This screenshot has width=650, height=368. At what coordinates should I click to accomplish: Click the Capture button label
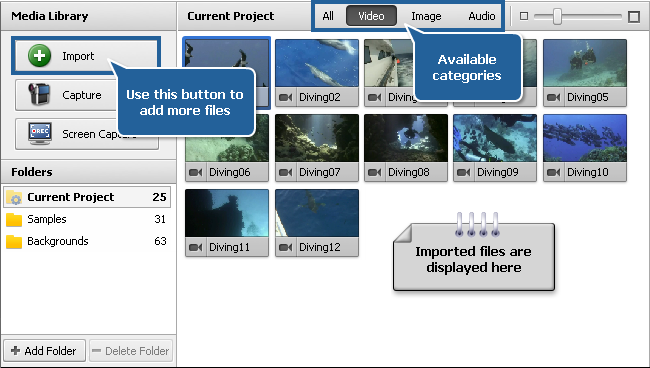[x=82, y=95]
